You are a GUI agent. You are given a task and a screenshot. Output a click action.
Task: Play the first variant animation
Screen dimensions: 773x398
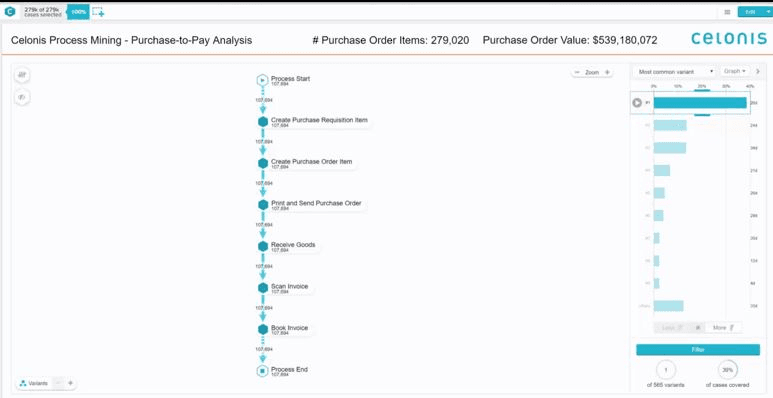(637, 103)
